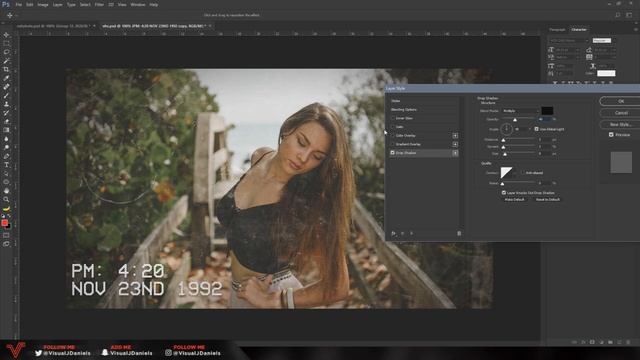
Task: Select the Path Selection tool
Action: click(x=6, y=173)
